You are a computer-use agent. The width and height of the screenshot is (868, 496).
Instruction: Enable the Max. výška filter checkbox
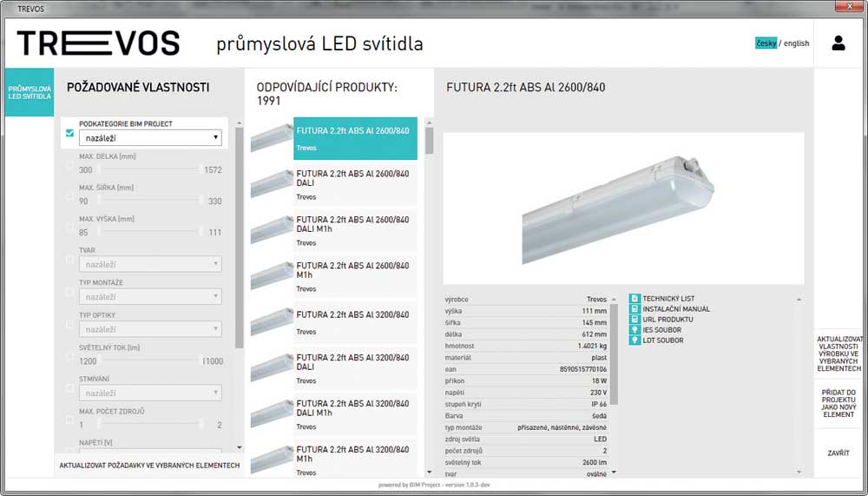click(69, 227)
